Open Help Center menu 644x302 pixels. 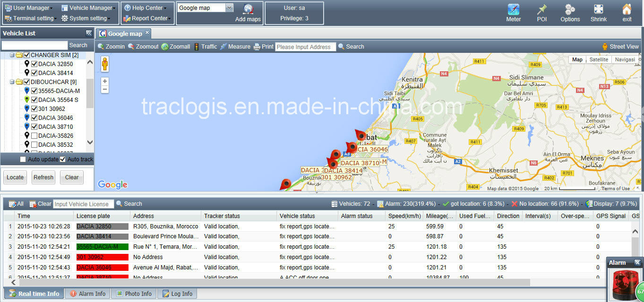[x=145, y=8]
